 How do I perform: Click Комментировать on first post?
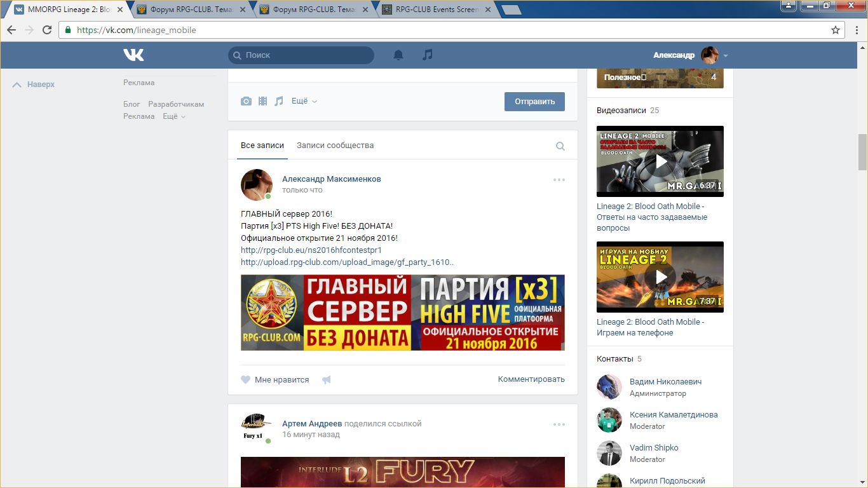click(531, 379)
